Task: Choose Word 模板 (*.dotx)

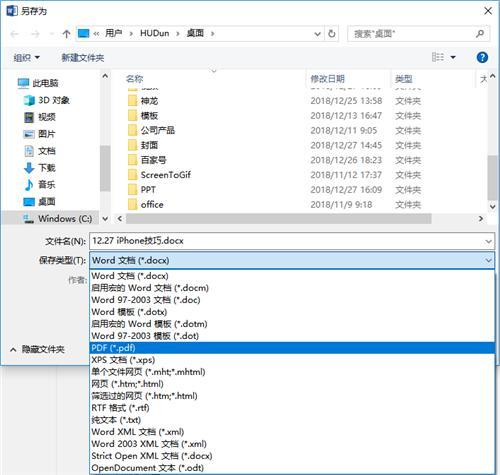Action: [x=292, y=312]
